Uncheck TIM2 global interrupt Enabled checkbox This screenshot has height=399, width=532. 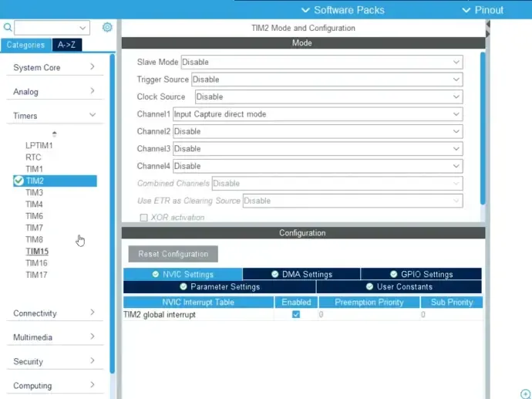coord(295,314)
